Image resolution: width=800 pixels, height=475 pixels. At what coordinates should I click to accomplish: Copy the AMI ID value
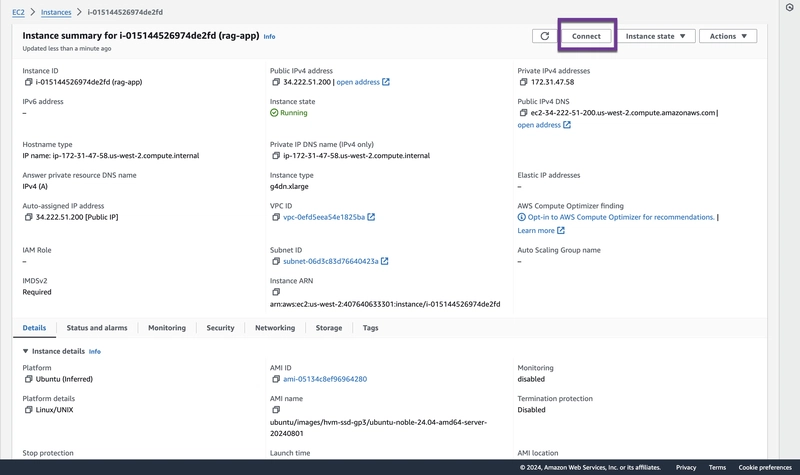click(x=276, y=379)
